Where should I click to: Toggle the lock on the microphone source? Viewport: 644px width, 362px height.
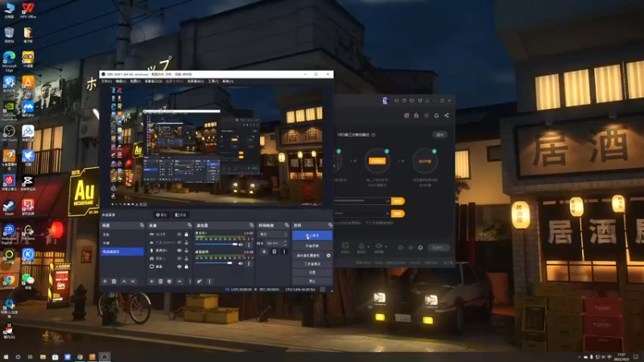coord(186,250)
